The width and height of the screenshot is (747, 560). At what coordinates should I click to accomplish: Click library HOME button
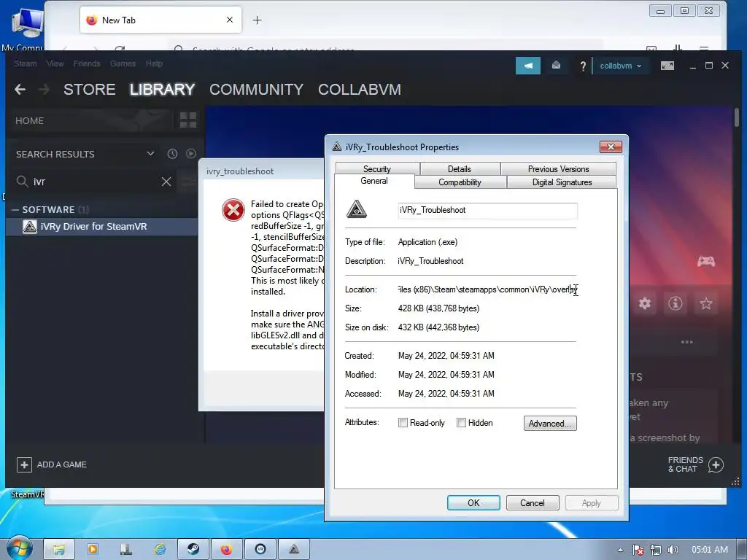click(29, 120)
